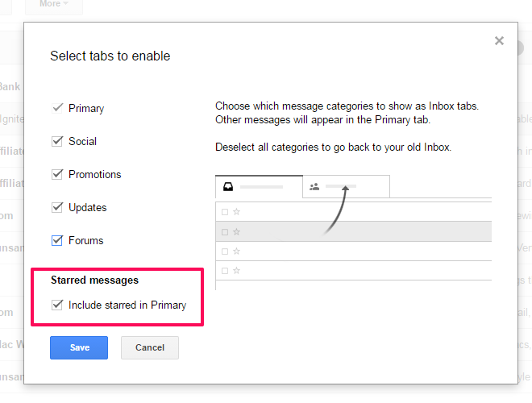Click the star in first preview row
Screen dimensions: 532x403
(237, 212)
